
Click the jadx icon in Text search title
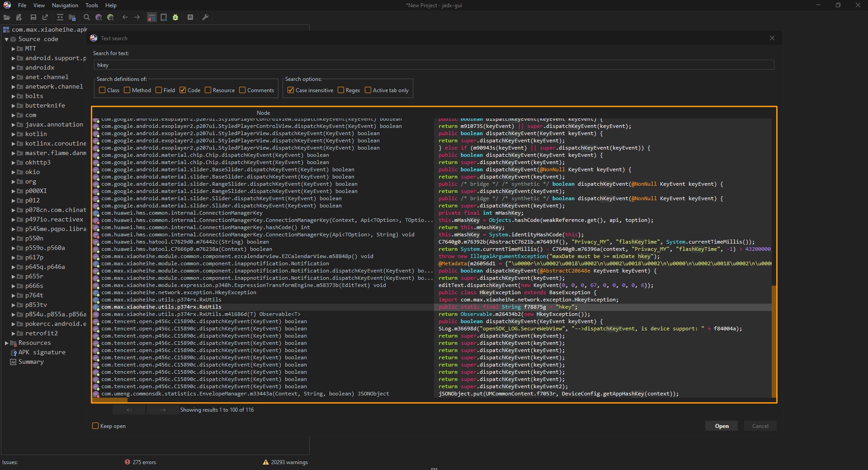click(94, 38)
